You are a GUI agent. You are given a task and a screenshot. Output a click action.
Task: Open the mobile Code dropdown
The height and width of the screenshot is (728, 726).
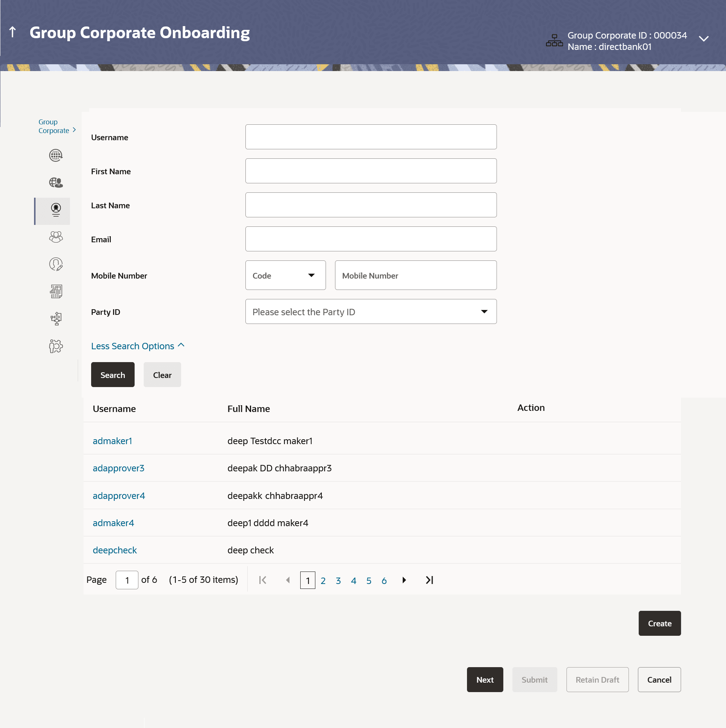[285, 276]
